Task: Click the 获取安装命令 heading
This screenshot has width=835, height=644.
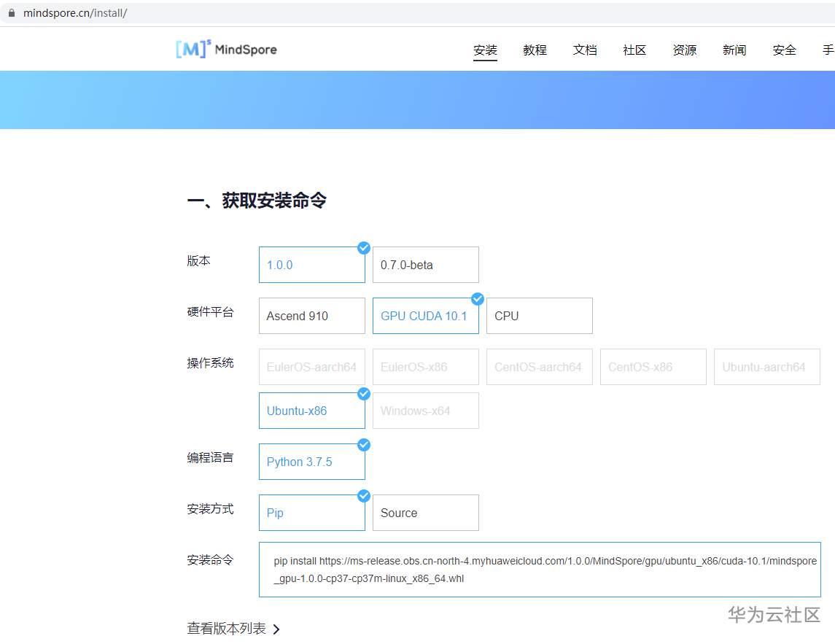Action: [257, 201]
